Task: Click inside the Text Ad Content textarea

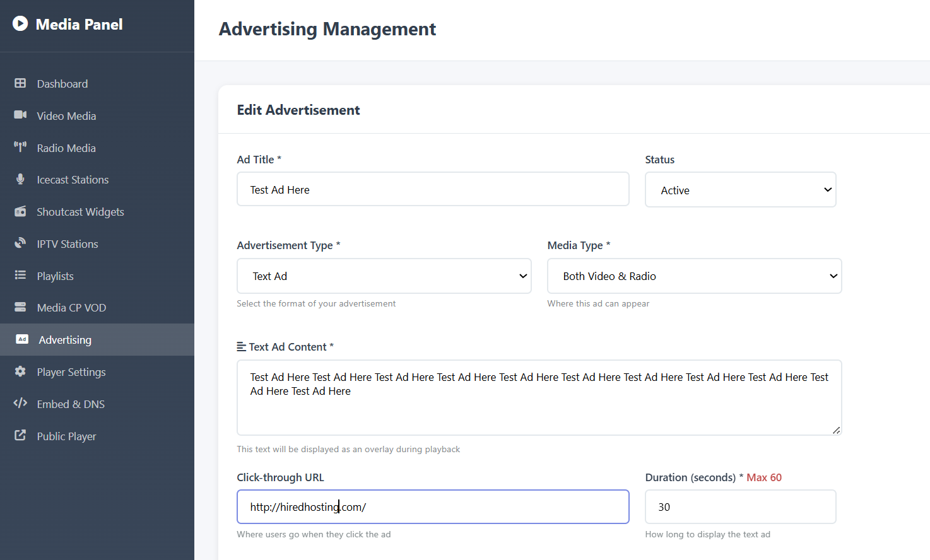Action: (x=539, y=410)
